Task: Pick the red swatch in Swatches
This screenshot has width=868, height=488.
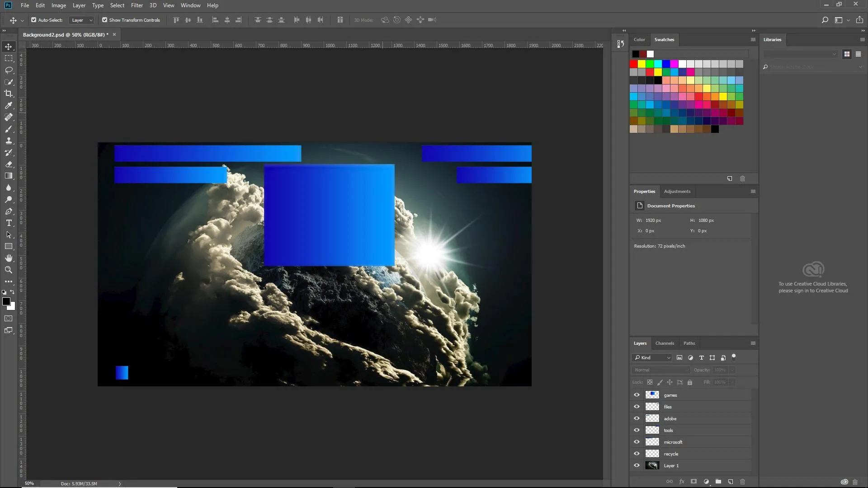Action: 633,64
